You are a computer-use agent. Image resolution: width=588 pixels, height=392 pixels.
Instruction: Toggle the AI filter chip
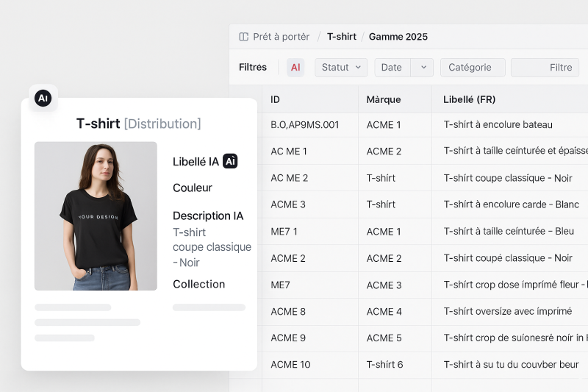point(295,68)
